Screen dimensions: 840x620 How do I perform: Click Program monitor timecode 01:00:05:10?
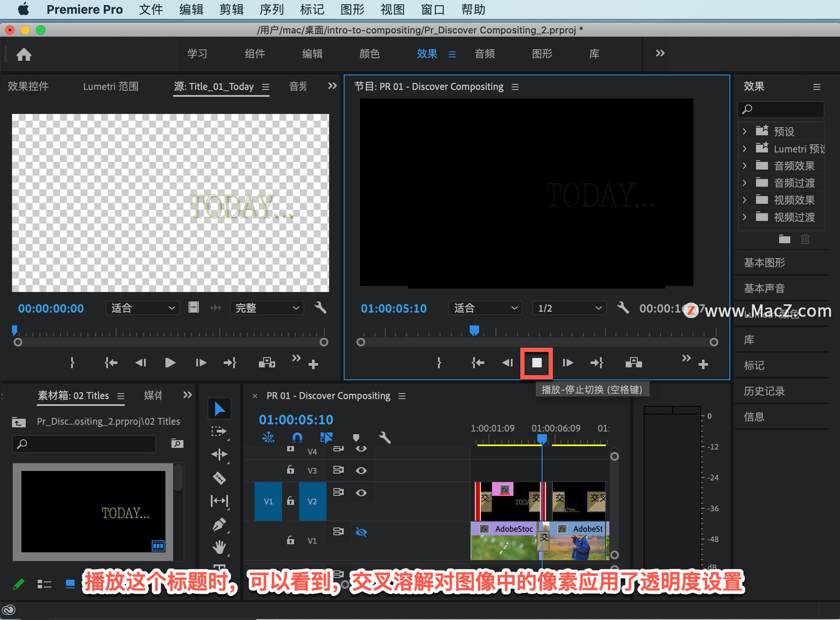[x=394, y=309]
